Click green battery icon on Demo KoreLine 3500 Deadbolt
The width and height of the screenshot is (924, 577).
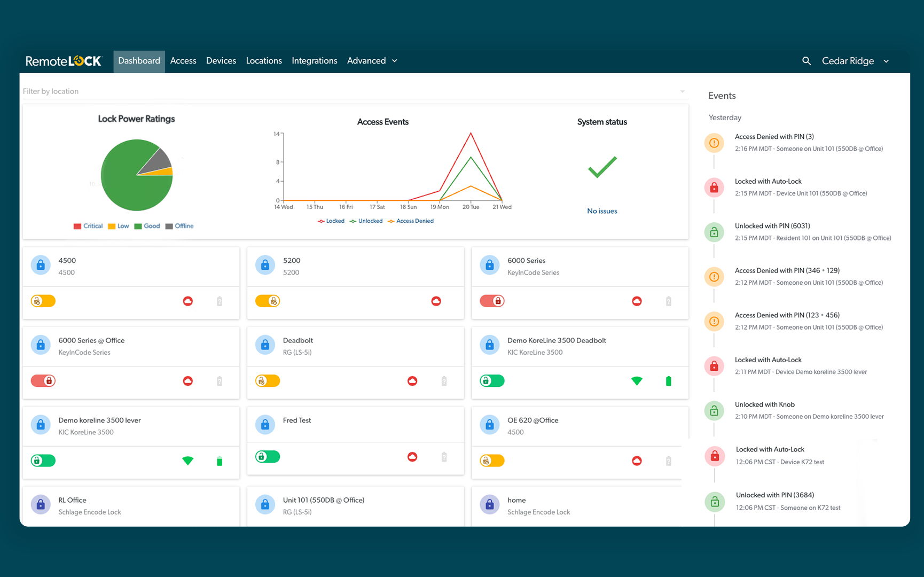click(x=668, y=381)
